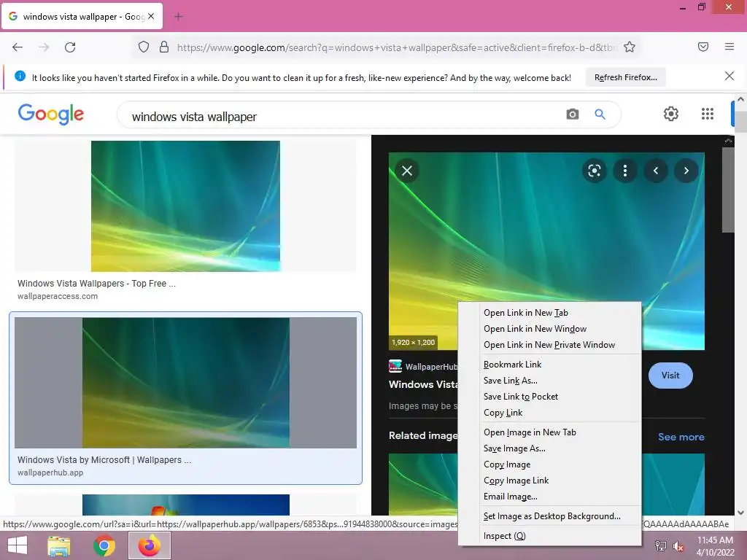747x560 pixels.
Task: Click the network tray icon
Action: click(x=661, y=545)
